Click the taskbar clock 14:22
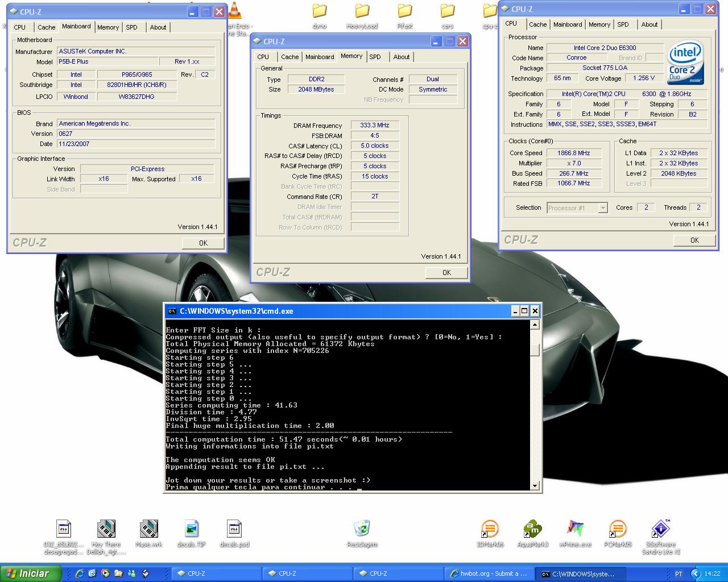 (x=712, y=574)
